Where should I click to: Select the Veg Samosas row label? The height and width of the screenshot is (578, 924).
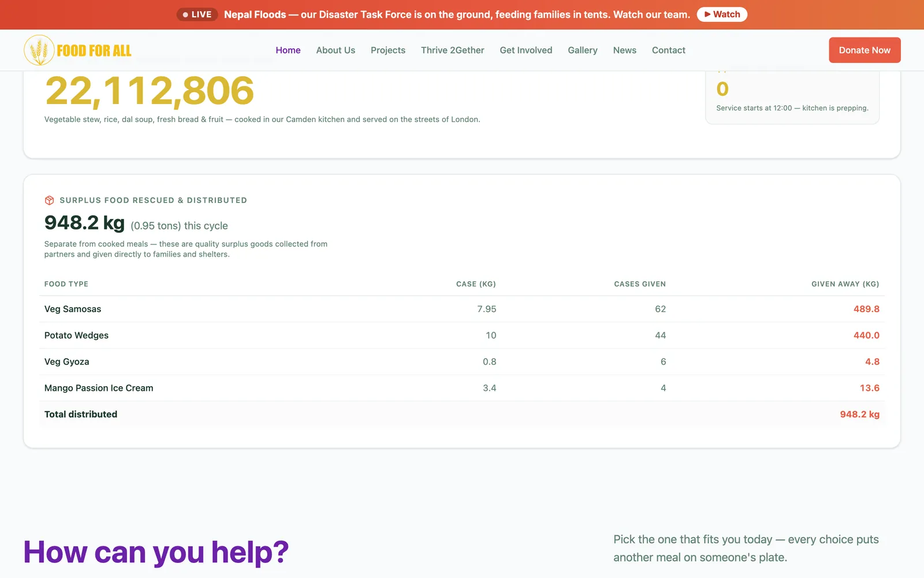coord(73,309)
